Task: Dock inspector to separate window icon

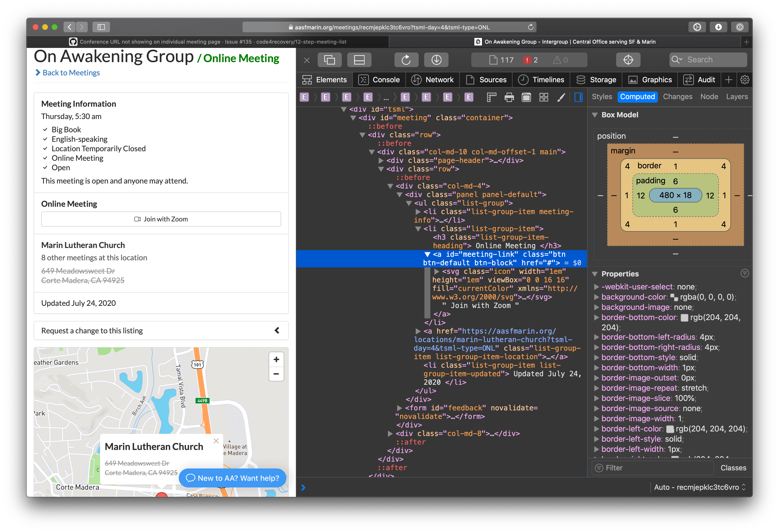Action: (330, 60)
